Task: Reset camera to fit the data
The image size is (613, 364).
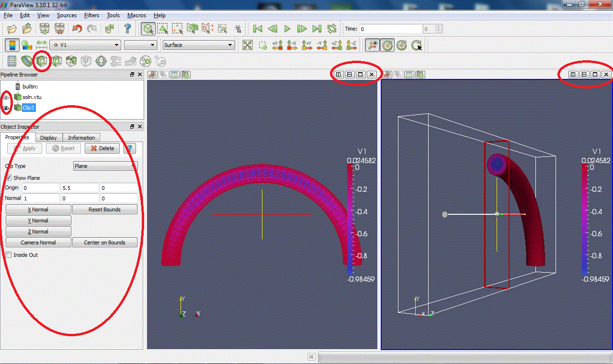Action: click(x=247, y=45)
